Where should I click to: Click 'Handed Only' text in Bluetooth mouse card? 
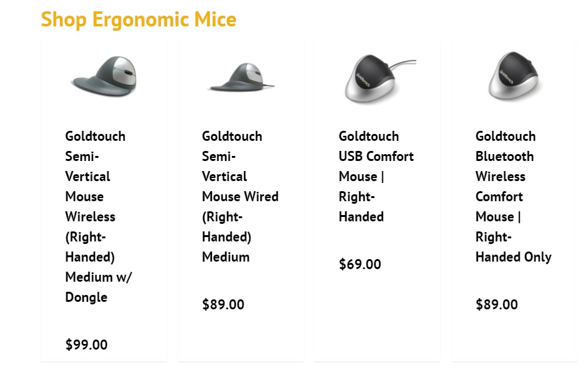[x=513, y=257]
